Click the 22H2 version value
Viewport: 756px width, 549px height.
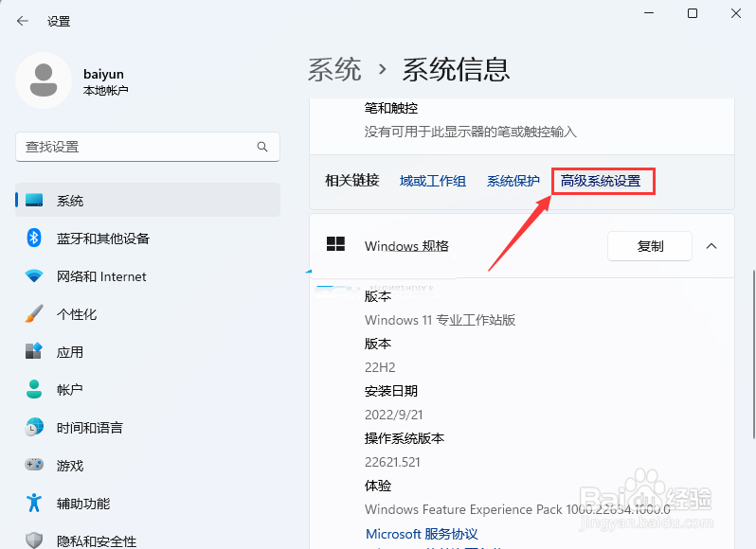380,367
